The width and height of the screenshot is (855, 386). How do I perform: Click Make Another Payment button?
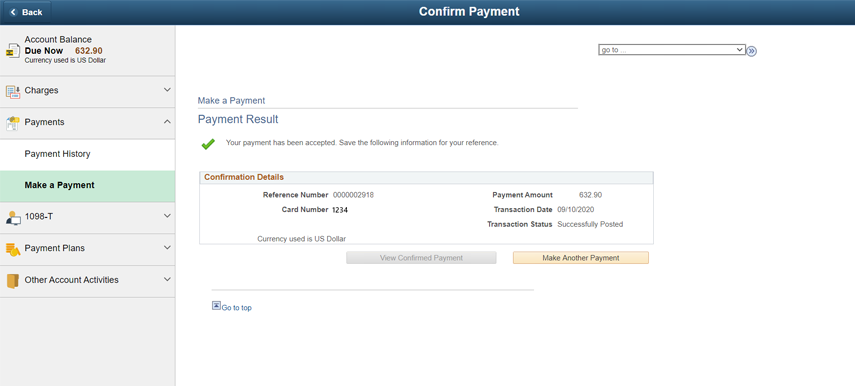point(581,258)
